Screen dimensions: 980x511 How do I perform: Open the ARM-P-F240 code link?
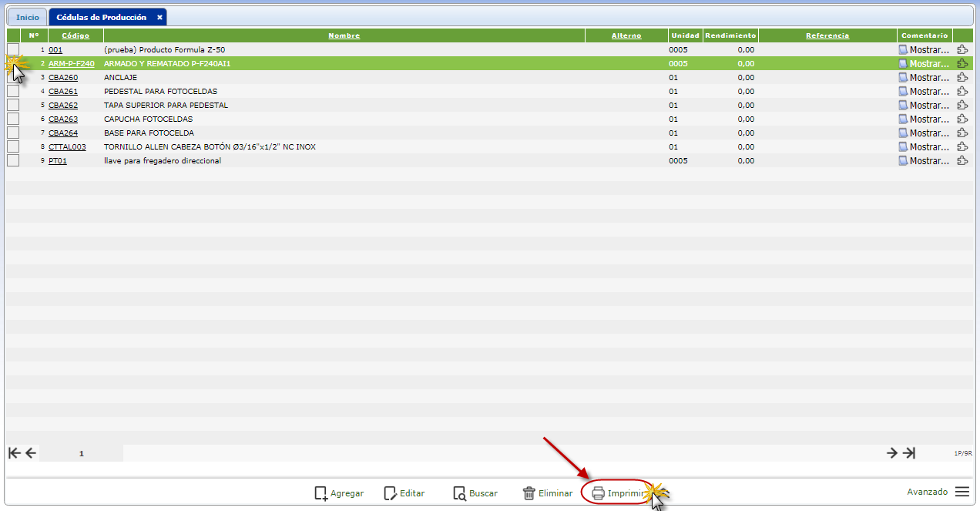[x=72, y=64]
